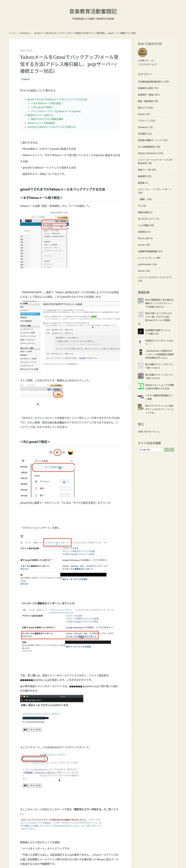The width and height of the screenshot is (186, 868).
Task: Jump to <まずYahooメール側で設定> in contents
Action: point(47,103)
